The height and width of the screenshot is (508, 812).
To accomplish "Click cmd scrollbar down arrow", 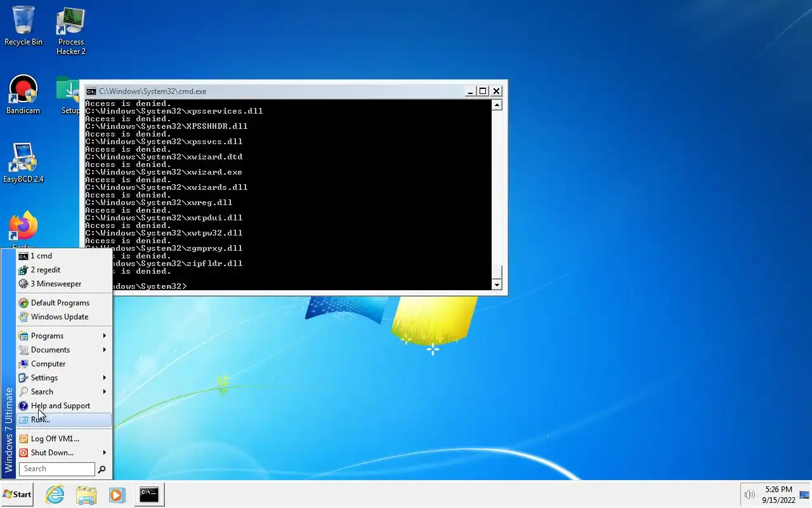I will (x=497, y=285).
